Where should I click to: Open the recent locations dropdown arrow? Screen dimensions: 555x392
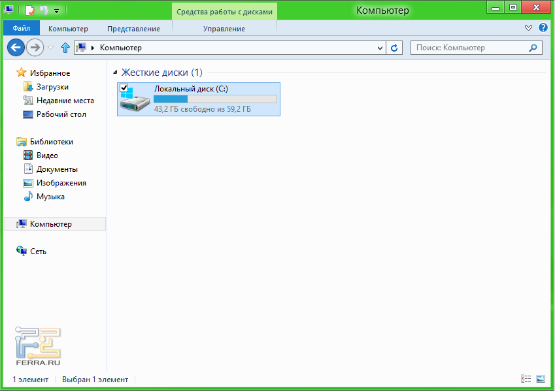[x=50, y=48]
